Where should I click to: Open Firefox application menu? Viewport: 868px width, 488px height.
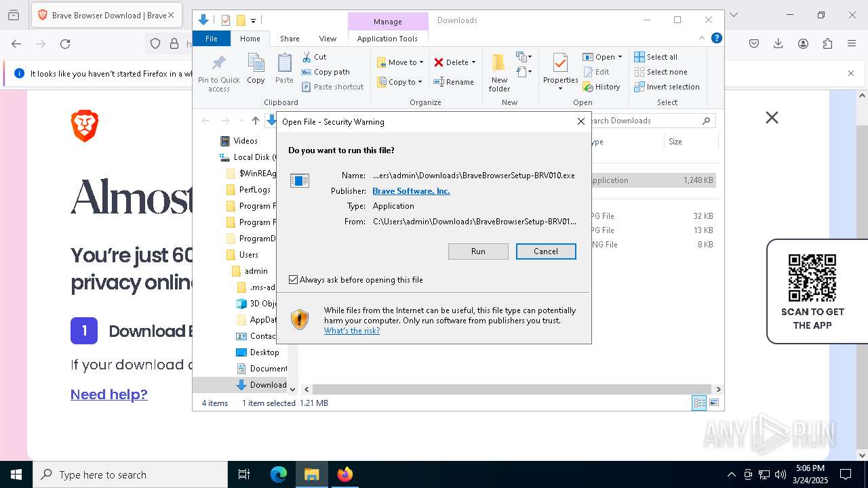pos(852,43)
